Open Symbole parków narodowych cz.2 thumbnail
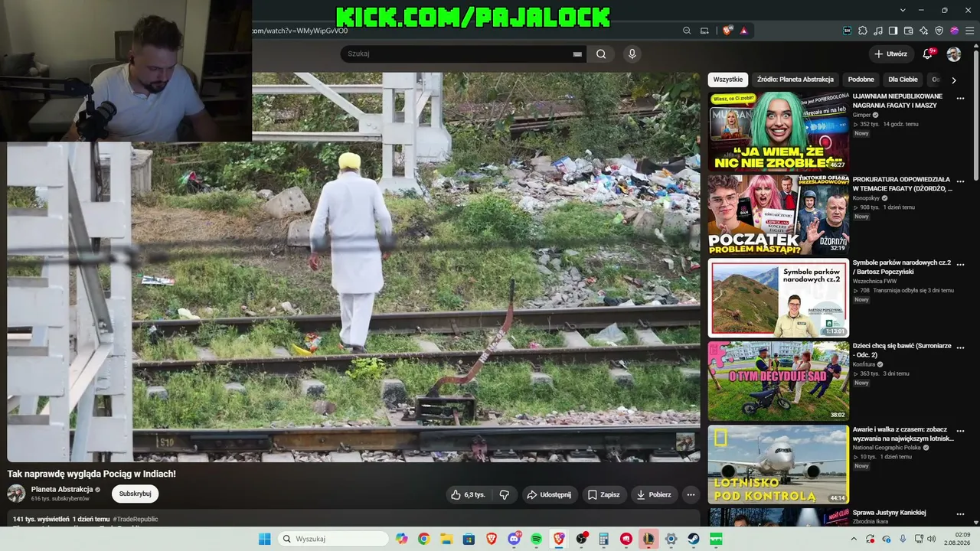This screenshot has width=980, height=551. click(x=779, y=298)
